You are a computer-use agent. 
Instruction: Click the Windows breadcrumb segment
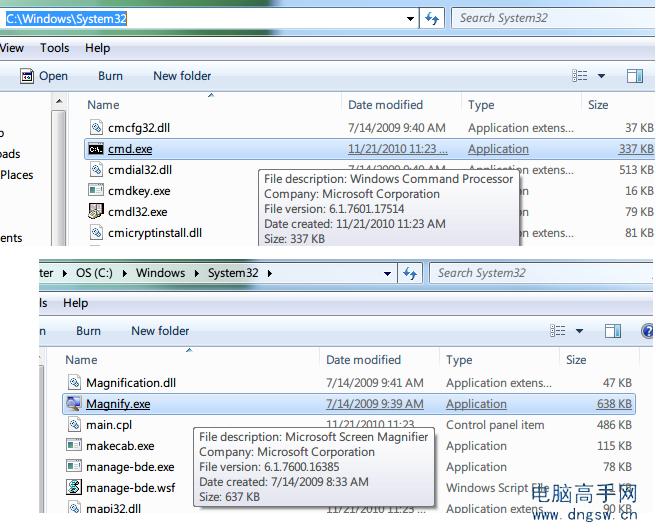click(x=160, y=273)
